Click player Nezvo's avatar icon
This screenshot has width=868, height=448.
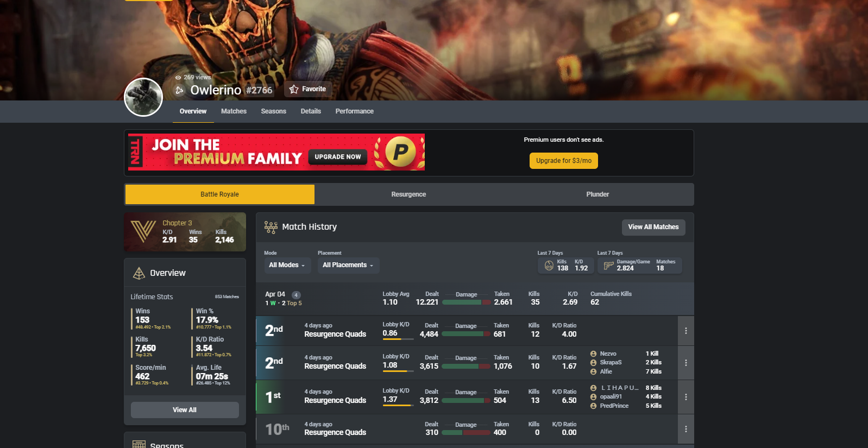coord(593,354)
